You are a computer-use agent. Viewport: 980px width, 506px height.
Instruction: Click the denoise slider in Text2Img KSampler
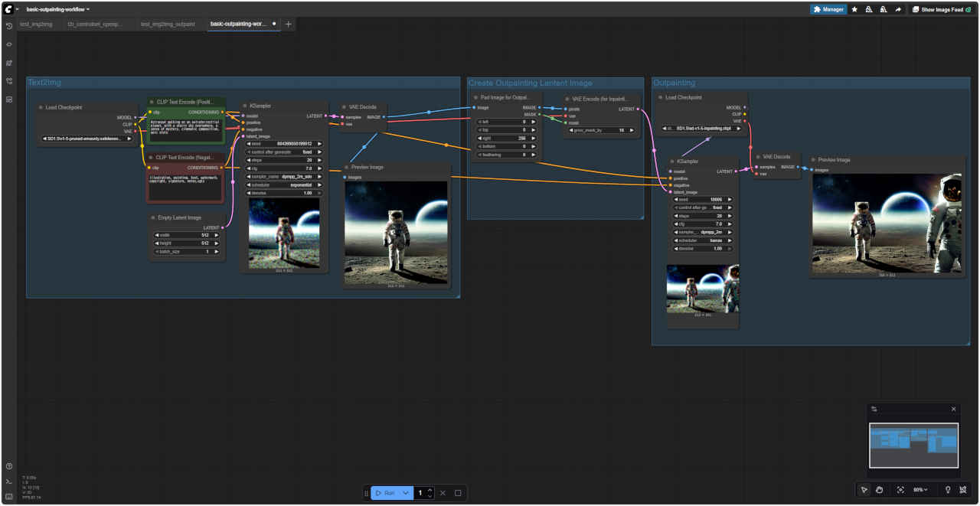(283, 193)
